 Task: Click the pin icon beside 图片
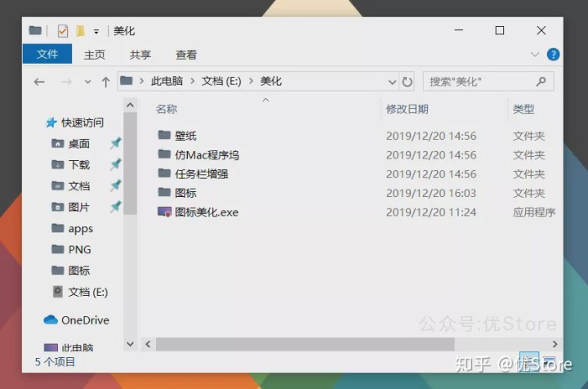(x=115, y=207)
